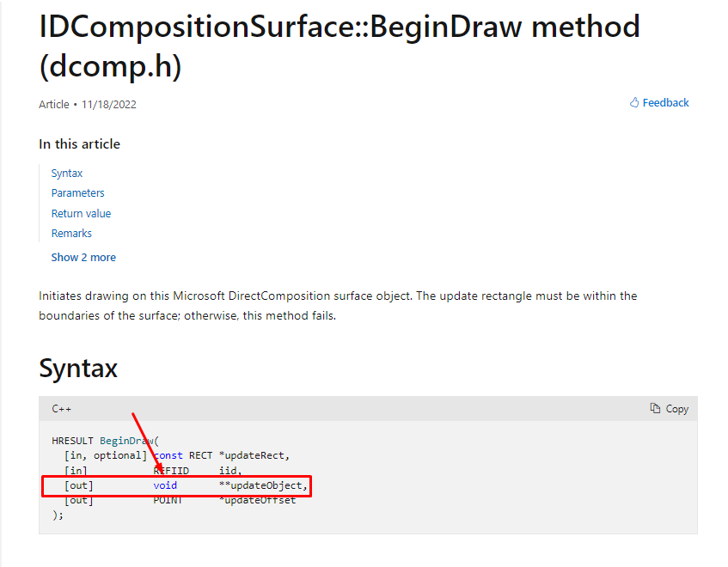Click the Syntax heading
728x567 pixels.
tap(78, 369)
